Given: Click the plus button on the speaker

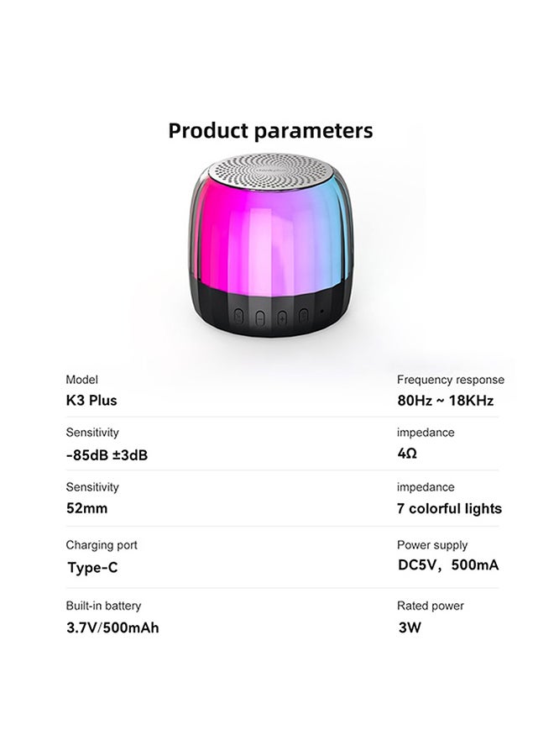Looking at the screenshot, I should [282, 318].
